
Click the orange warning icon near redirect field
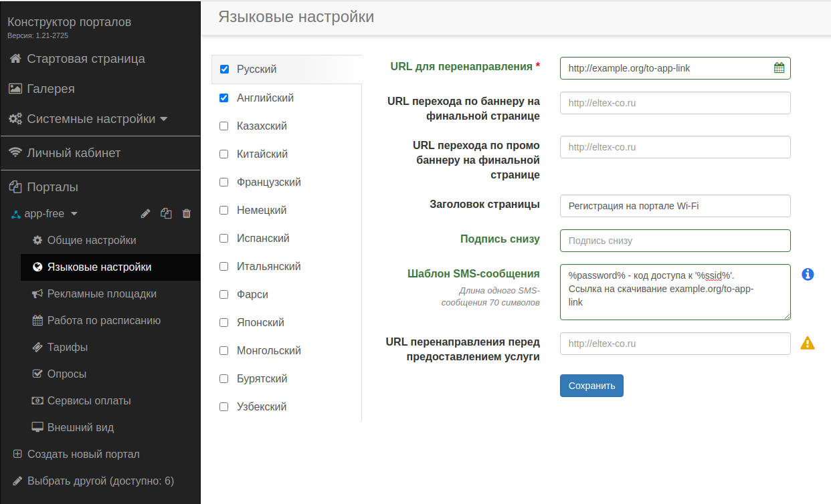click(808, 343)
